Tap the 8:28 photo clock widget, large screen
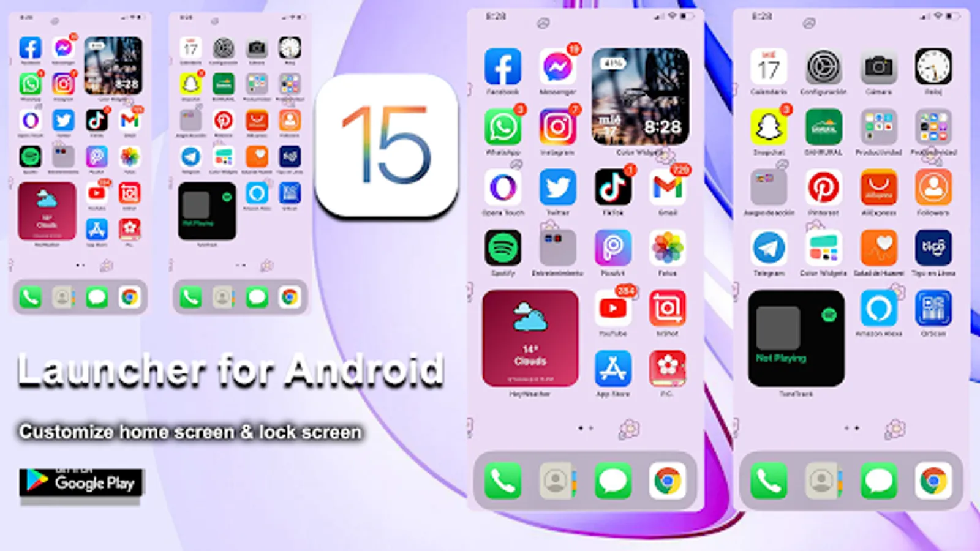Screen dimensions: 980x551 tap(640, 97)
